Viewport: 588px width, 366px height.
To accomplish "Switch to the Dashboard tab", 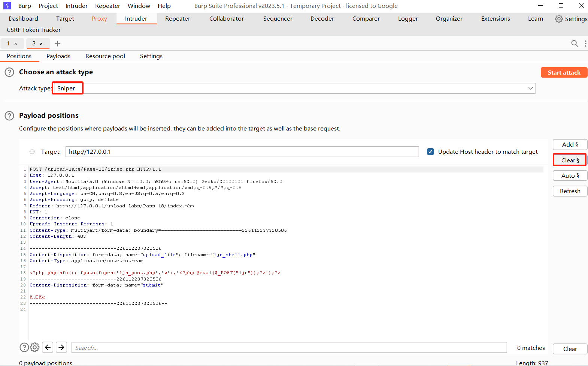I will (23, 19).
